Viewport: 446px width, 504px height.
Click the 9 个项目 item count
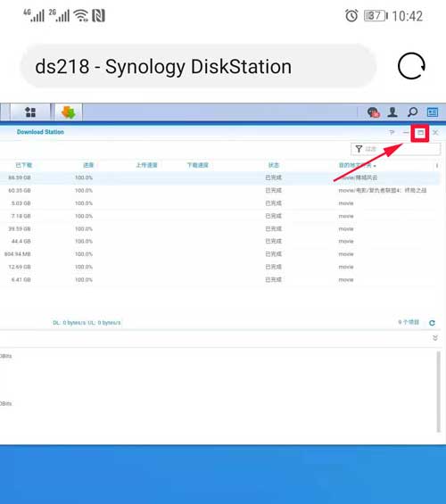(x=409, y=322)
